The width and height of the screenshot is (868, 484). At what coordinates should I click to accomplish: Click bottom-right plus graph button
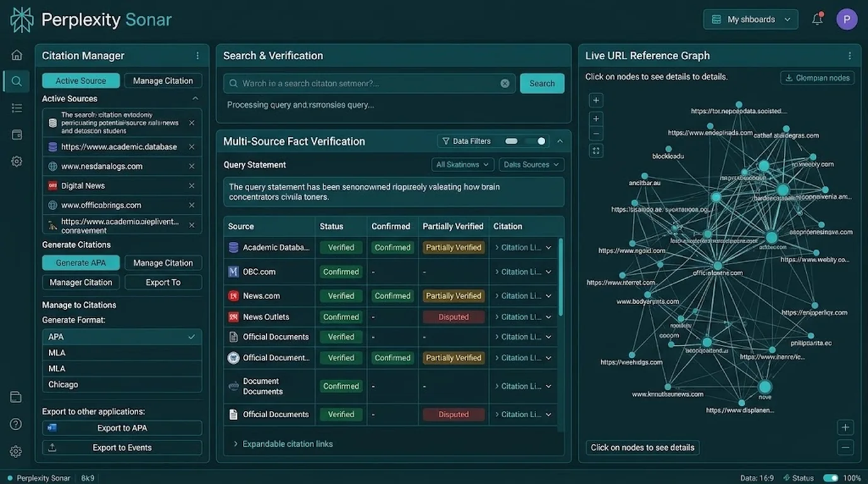(x=845, y=427)
